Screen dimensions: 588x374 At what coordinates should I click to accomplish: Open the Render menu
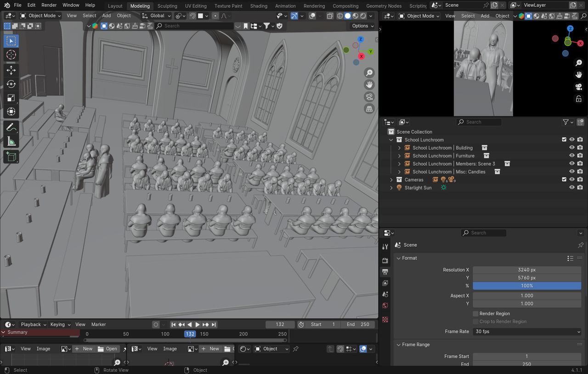(x=49, y=5)
